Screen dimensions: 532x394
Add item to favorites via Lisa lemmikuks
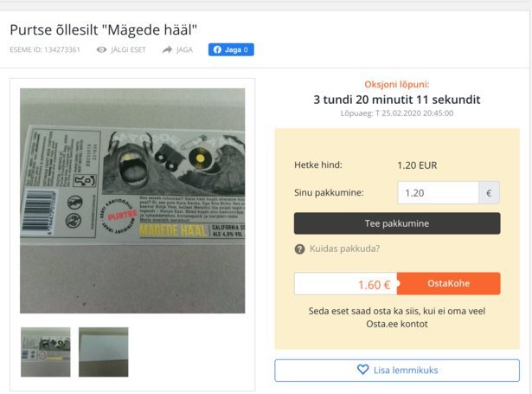point(397,371)
